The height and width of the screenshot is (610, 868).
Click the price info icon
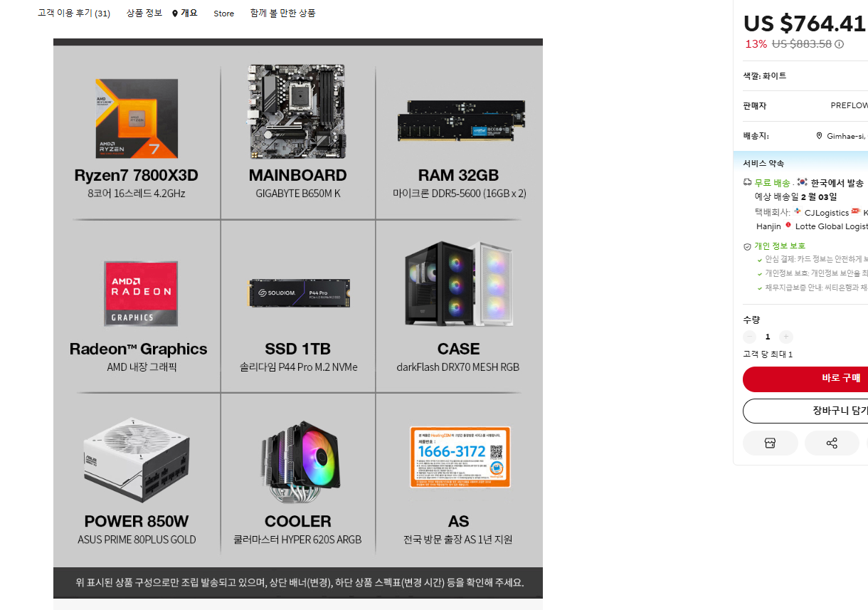point(839,44)
